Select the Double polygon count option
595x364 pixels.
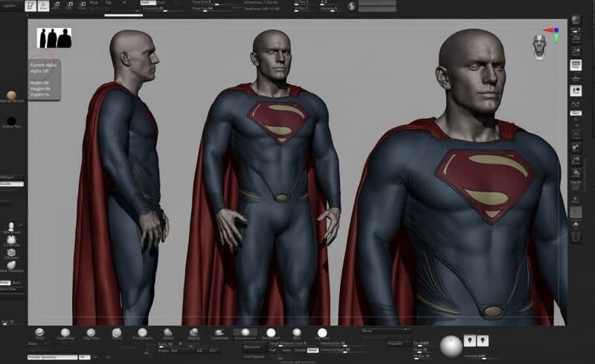coord(300,351)
